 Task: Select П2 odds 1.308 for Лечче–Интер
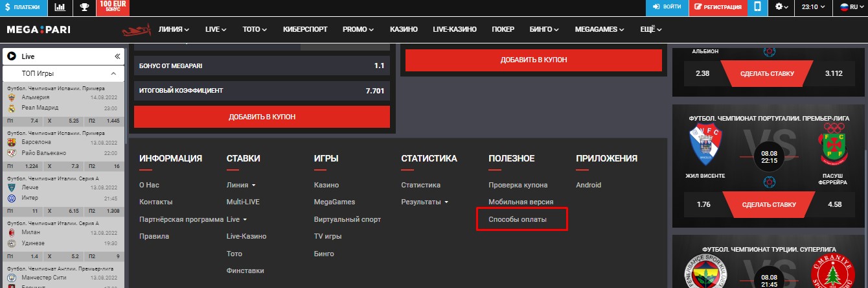(103, 211)
